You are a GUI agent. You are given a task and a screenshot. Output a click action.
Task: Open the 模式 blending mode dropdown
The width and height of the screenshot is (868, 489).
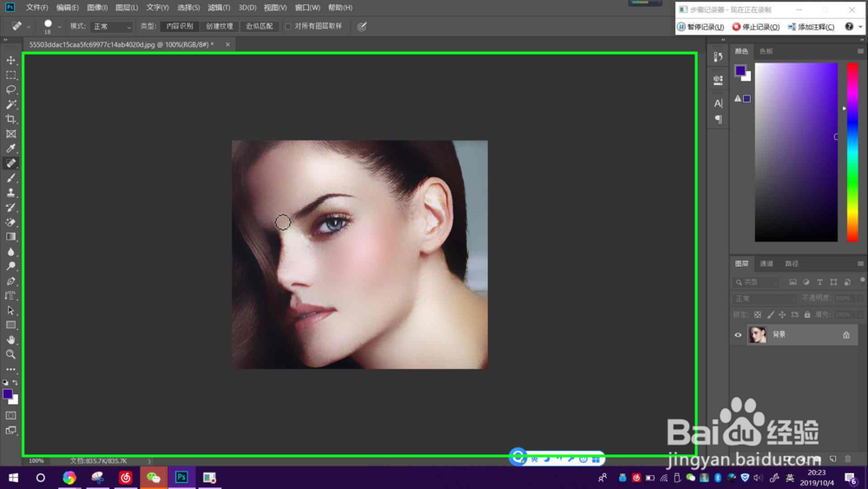point(112,26)
